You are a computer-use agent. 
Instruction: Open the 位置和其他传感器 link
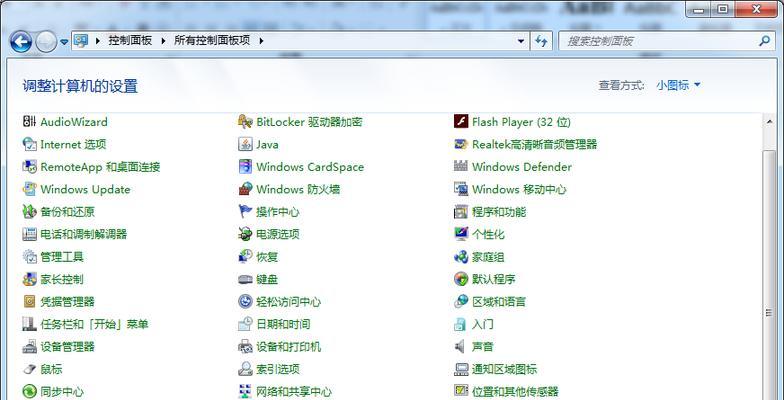pyautogui.click(x=515, y=392)
